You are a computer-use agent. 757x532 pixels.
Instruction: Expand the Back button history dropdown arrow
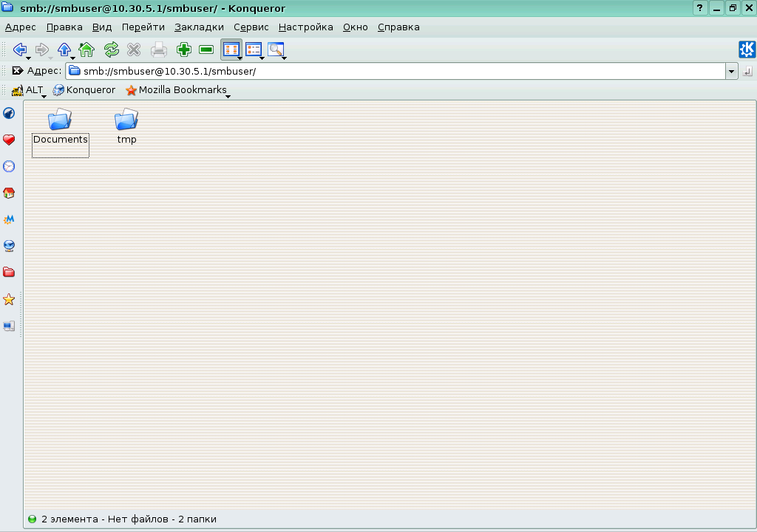pos(27,57)
